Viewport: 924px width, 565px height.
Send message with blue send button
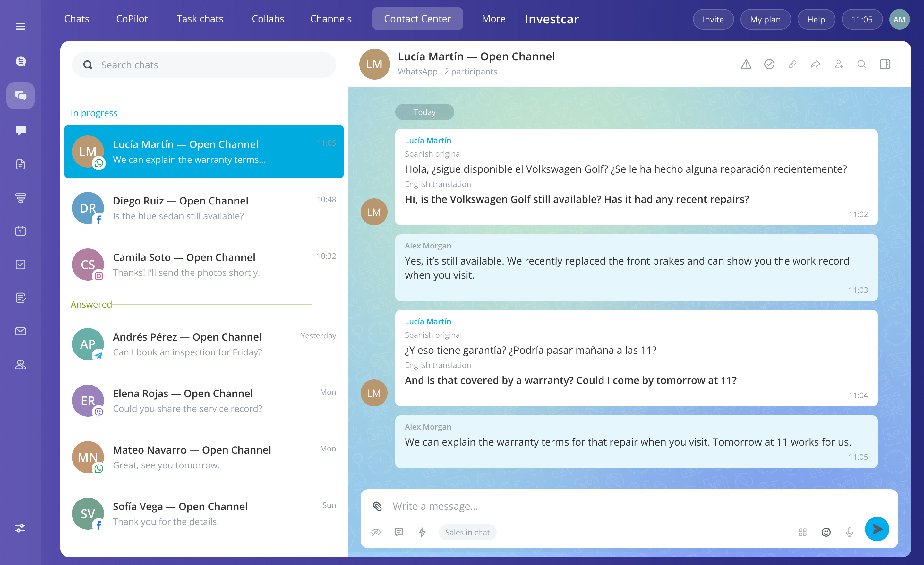pos(877,529)
